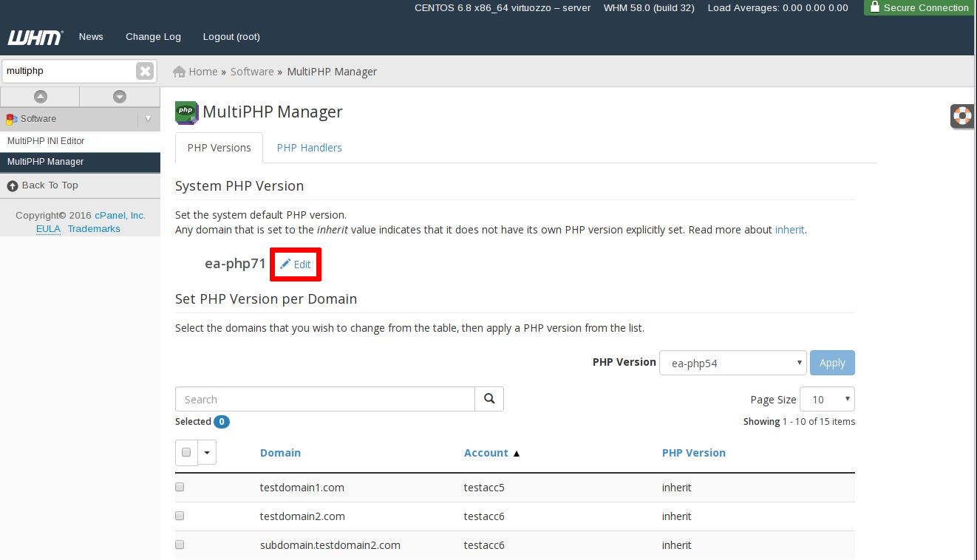Click the WHM logo
The image size is (977, 560).
35,37
